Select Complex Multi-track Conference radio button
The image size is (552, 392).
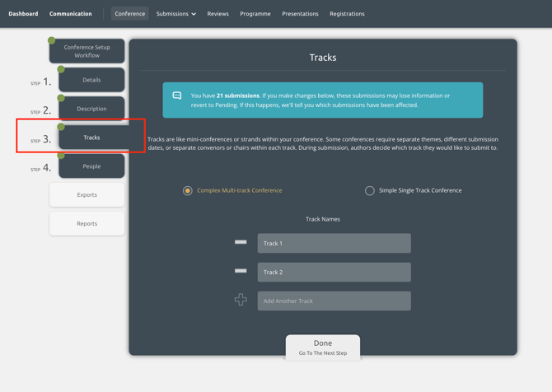click(x=188, y=191)
